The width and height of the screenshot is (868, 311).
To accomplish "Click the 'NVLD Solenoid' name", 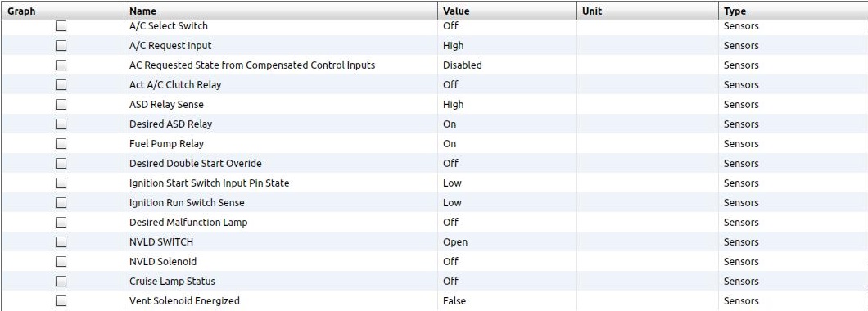I will (163, 261).
